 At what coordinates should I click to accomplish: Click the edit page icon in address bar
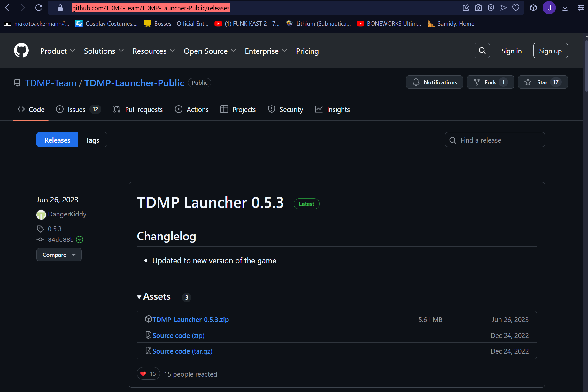pyautogui.click(x=466, y=8)
